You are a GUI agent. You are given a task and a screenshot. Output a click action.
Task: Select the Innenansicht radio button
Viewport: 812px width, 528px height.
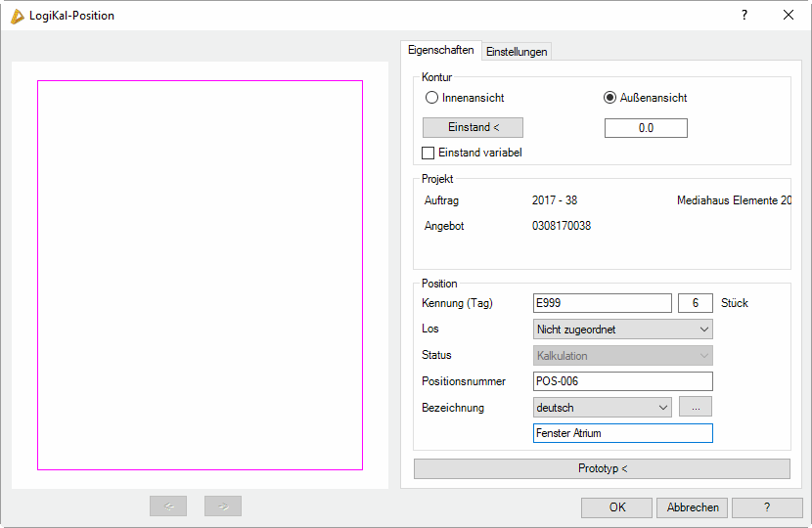[x=431, y=98]
